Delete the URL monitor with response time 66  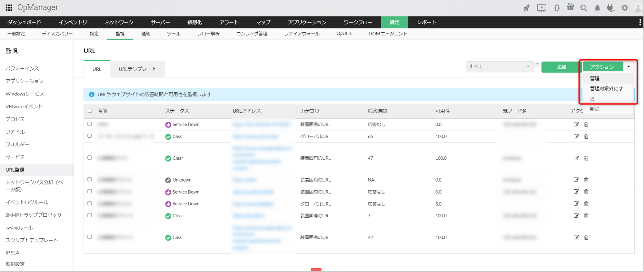(x=586, y=136)
